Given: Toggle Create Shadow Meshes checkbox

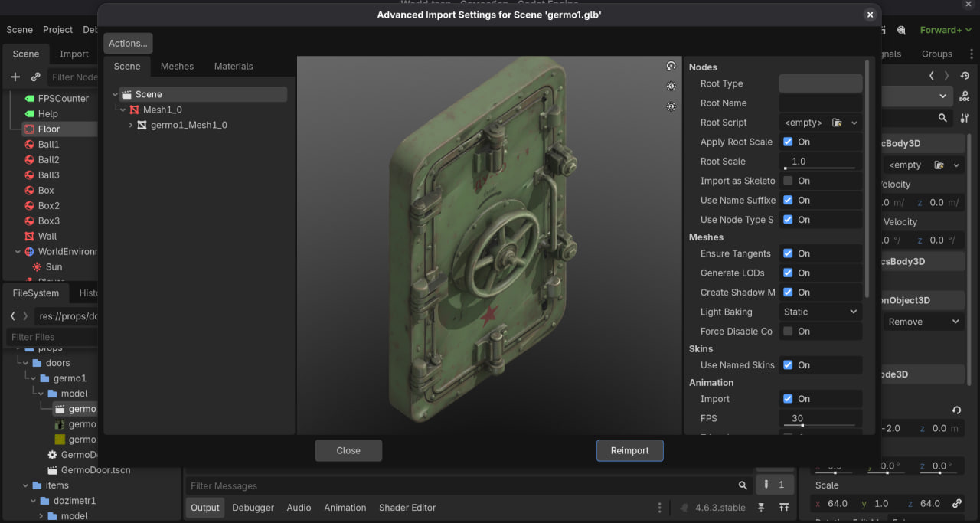Looking at the screenshot, I should [x=788, y=293].
